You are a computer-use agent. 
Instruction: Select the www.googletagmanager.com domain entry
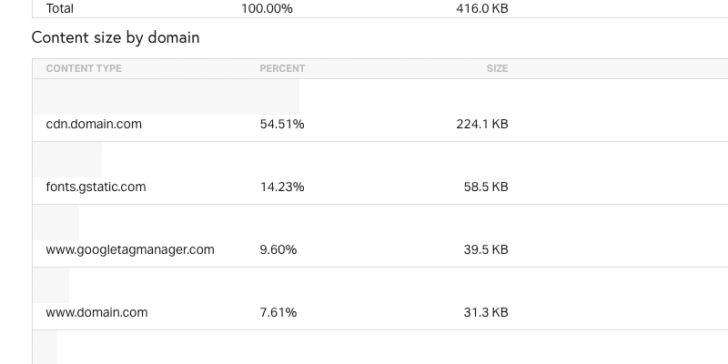[x=130, y=250]
